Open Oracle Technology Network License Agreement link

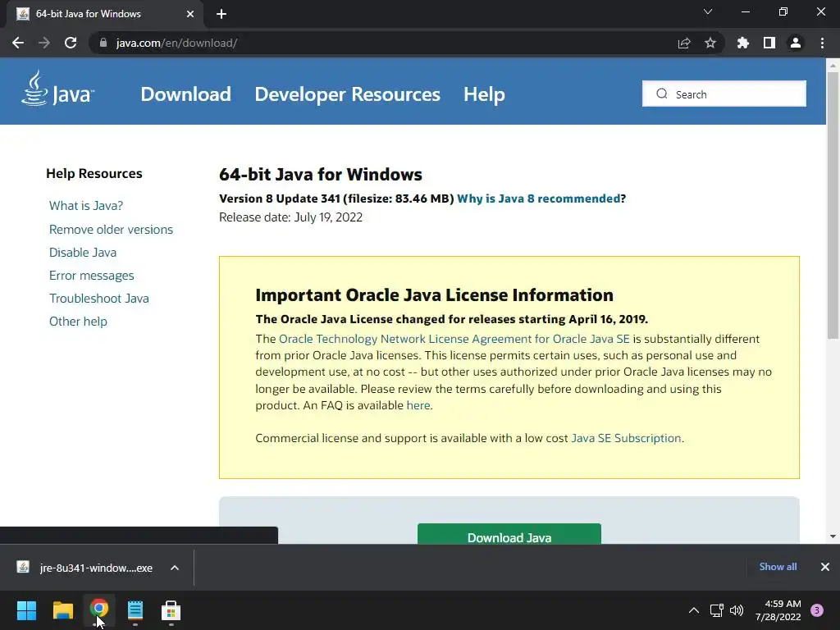point(454,339)
